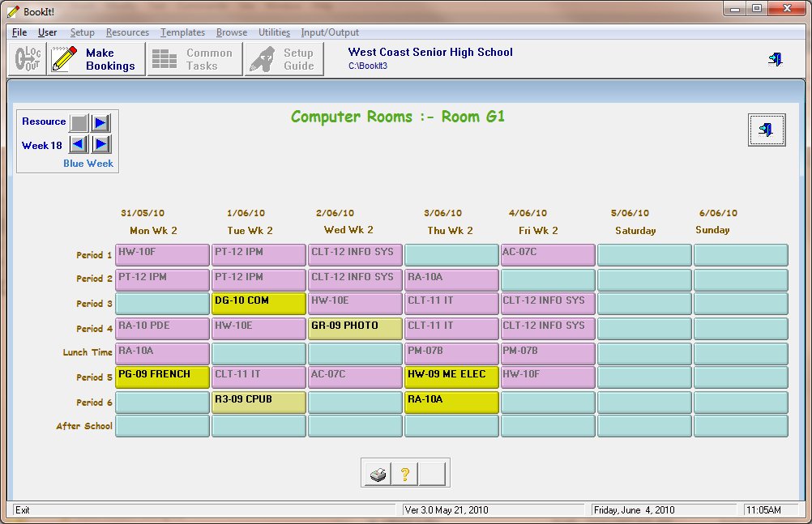Click the Make Bookings toolbar button

coord(96,59)
